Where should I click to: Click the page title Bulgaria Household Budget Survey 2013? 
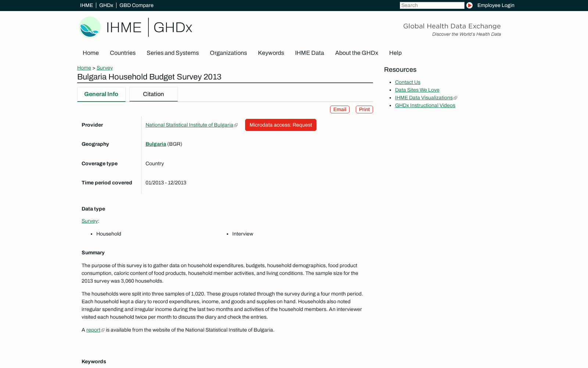pos(149,77)
